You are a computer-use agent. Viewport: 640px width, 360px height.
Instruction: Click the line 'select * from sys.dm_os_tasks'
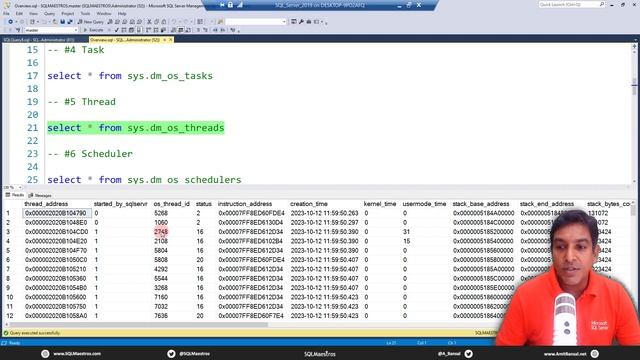[x=130, y=76]
